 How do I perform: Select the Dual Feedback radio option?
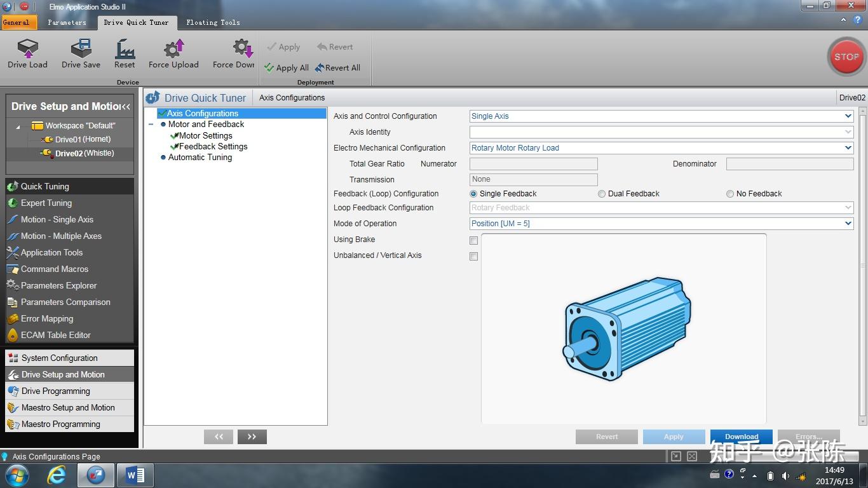[x=601, y=194]
